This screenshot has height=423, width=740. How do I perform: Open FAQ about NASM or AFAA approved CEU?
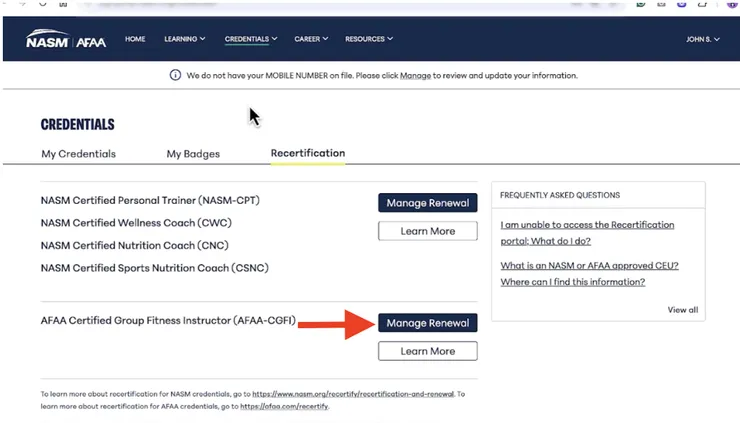tap(589, 273)
